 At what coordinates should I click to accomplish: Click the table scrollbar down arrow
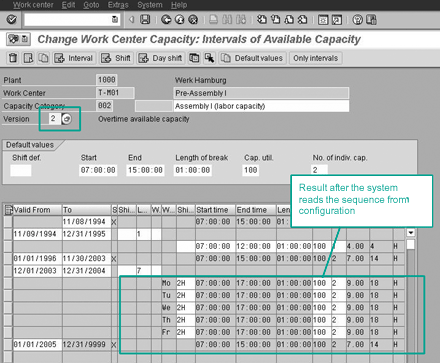coord(411,232)
